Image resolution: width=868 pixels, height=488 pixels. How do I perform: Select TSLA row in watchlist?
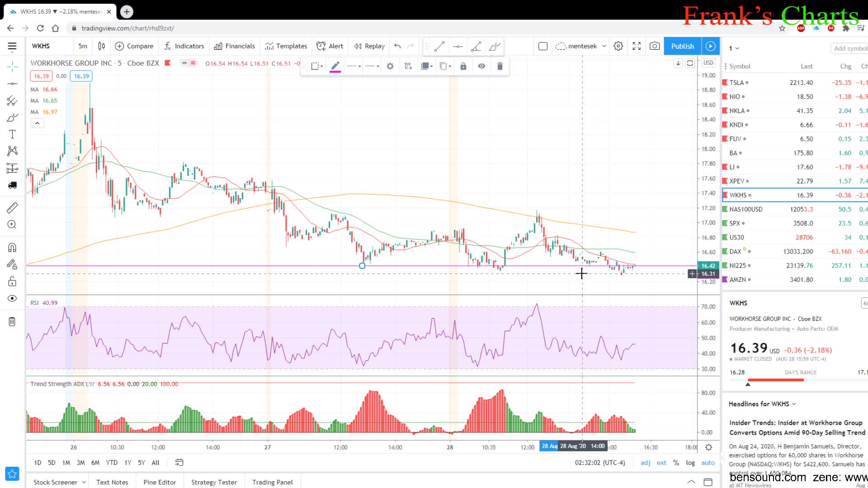tap(795, 83)
